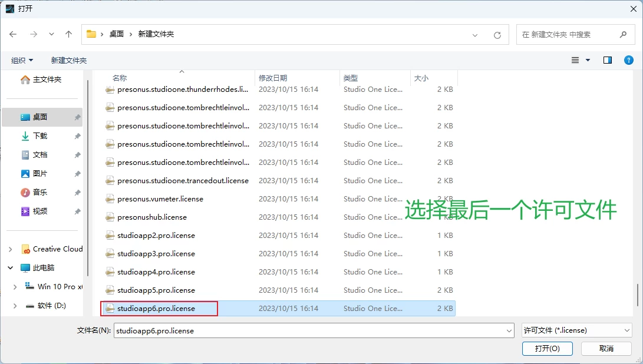Open the 组织 menu
This screenshot has height=364, width=643.
(22, 60)
